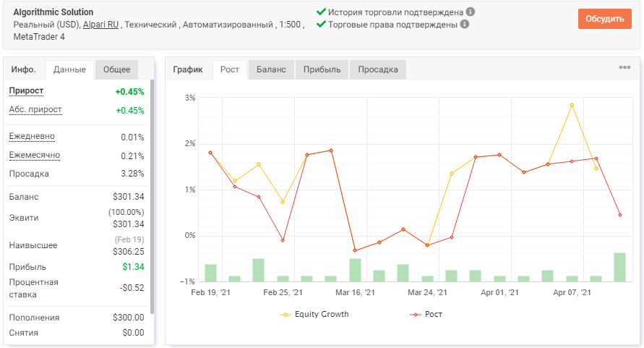This screenshot has width=644, height=348.
Task: Click the Инфо. panel heading
Action: pos(23,69)
